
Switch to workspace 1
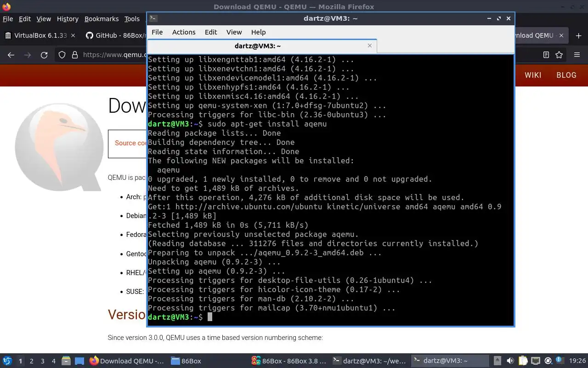(x=20, y=361)
